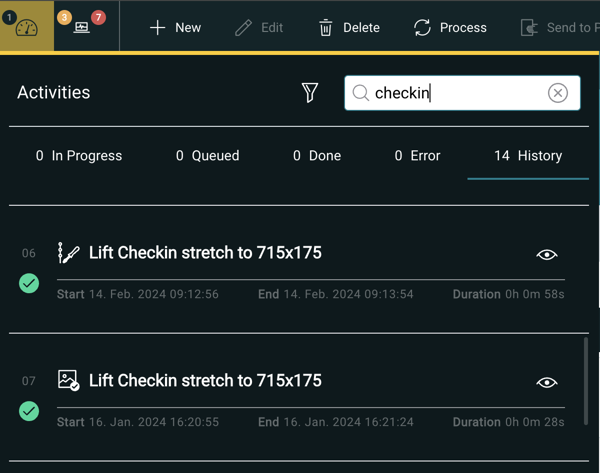Click the Process refresh button
600x473 pixels.
point(450,27)
